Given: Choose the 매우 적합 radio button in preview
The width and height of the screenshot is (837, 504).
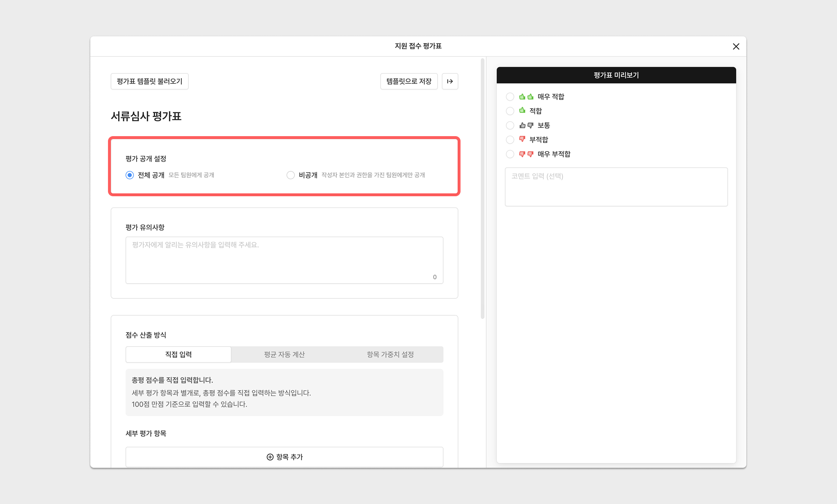Looking at the screenshot, I should pyautogui.click(x=510, y=97).
